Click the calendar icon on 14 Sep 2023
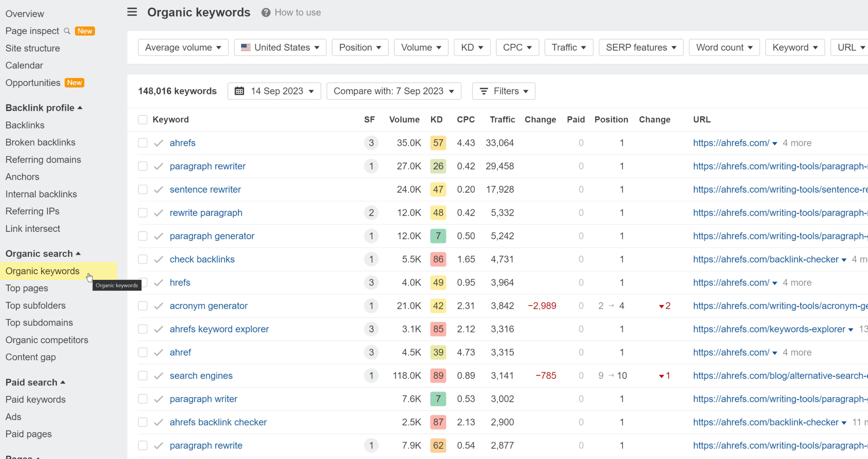The width and height of the screenshot is (868, 459). tap(239, 91)
